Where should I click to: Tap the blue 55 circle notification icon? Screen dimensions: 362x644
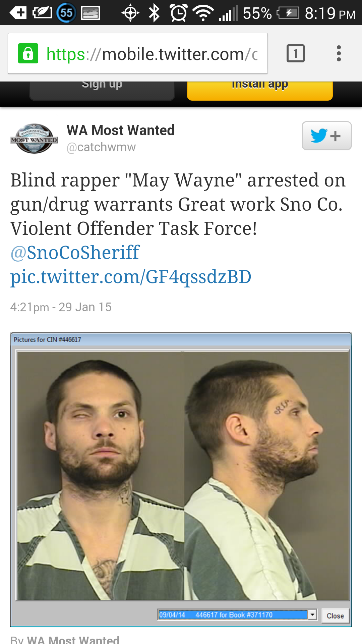pyautogui.click(x=66, y=13)
